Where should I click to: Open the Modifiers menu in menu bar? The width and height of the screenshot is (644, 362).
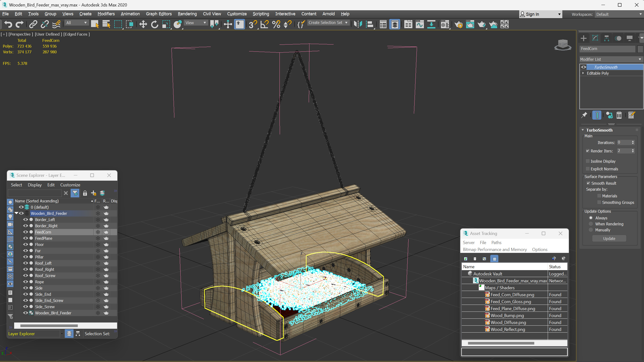(x=106, y=14)
